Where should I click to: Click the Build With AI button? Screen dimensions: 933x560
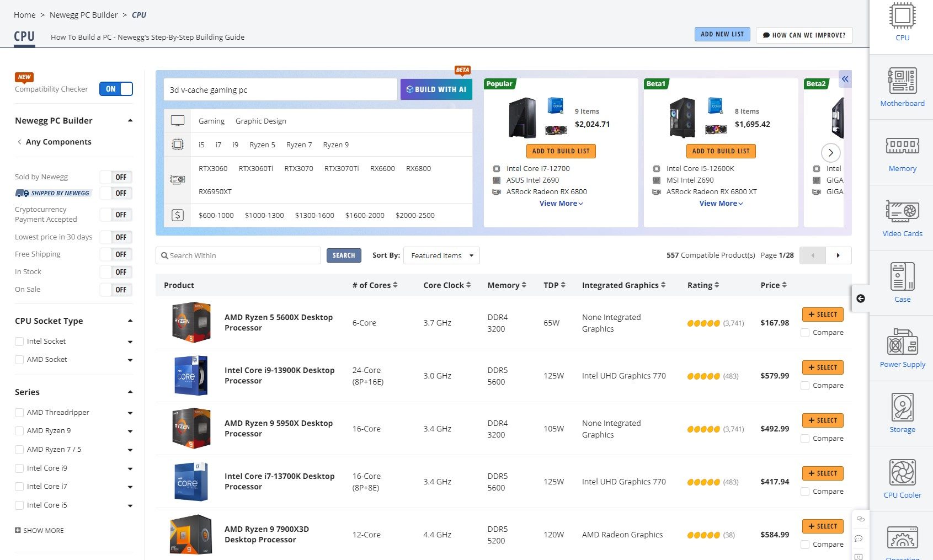pos(436,89)
